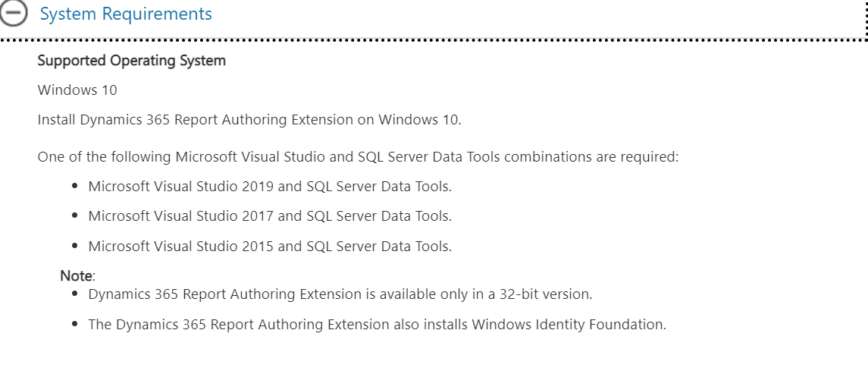868x371 pixels.
Task: Click the bullet dot before the 32-bit note
Action: [75, 294]
